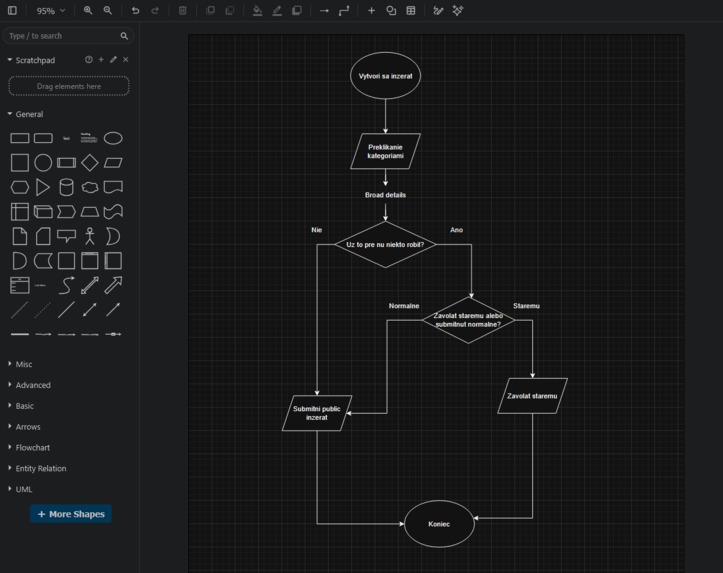The image size is (723, 573).
Task: Open the shapes insert icon in toolbar
Action: pyautogui.click(x=391, y=10)
